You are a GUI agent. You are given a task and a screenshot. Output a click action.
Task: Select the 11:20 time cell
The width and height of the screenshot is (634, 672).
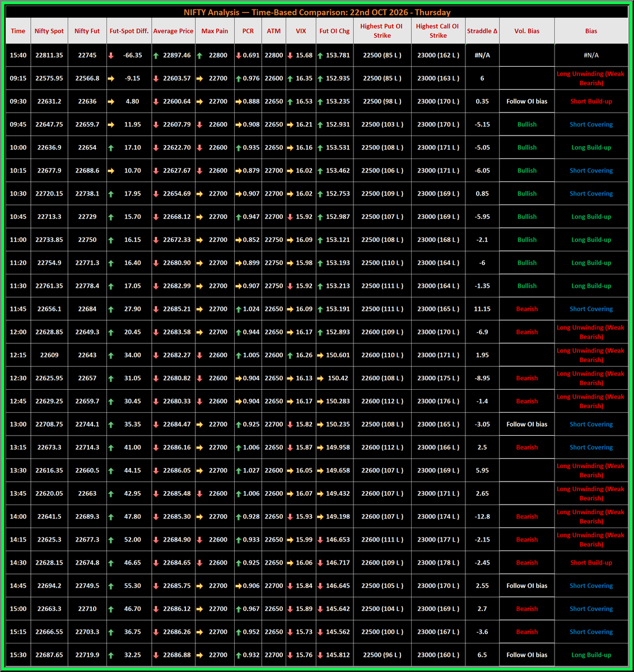[x=18, y=263]
